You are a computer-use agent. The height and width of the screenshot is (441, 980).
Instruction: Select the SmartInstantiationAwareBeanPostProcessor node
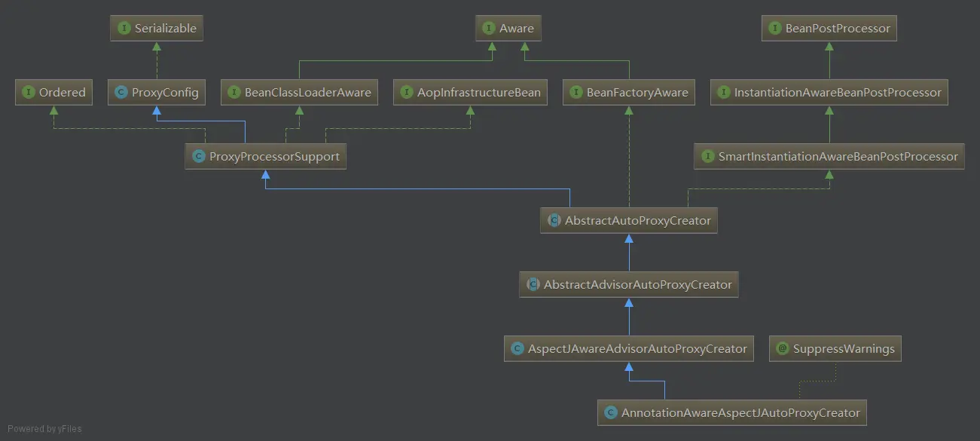829,157
